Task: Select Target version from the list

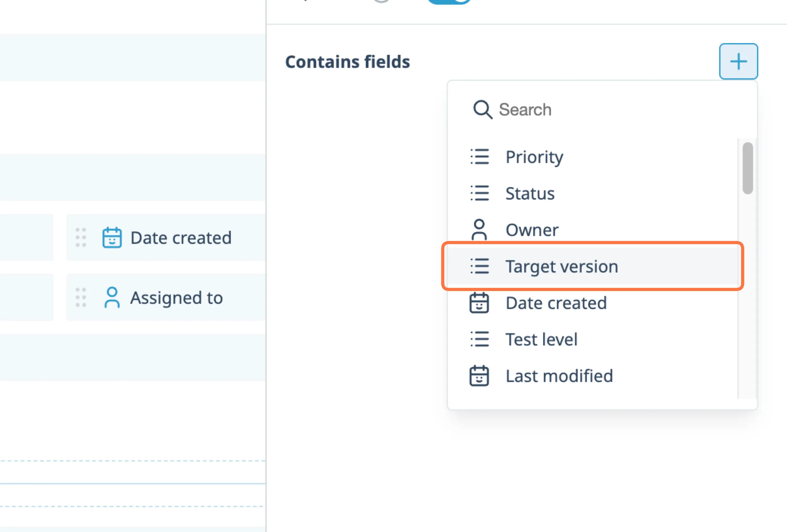Action: pyautogui.click(x=561, y=266)
